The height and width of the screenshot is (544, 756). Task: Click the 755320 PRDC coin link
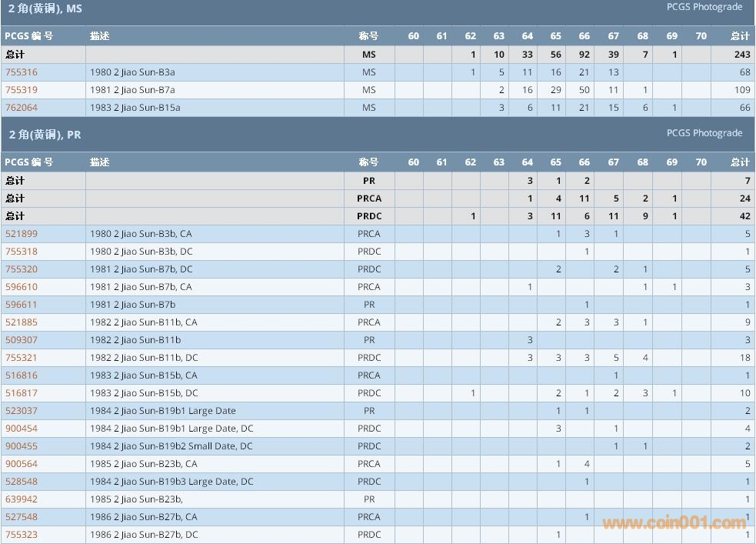22,269
